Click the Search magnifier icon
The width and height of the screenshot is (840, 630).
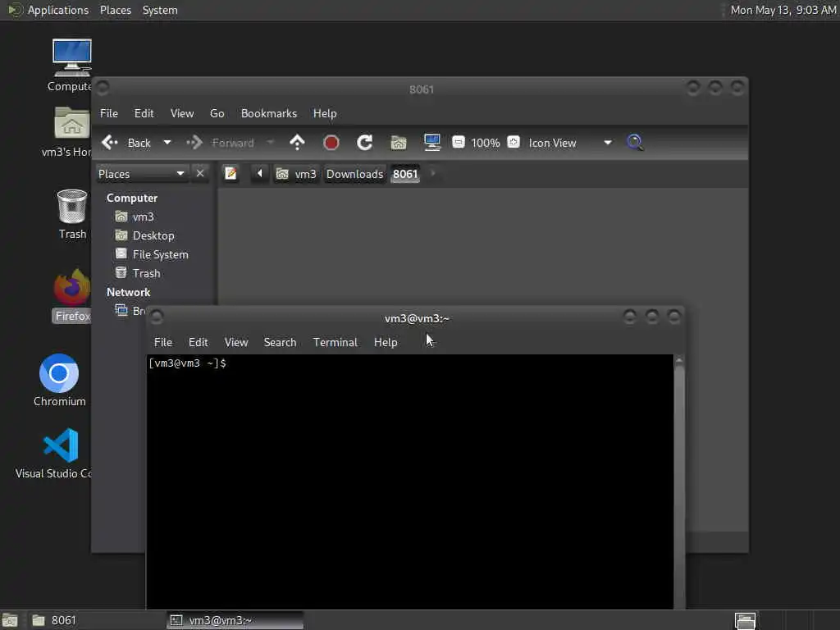(635, 143)
